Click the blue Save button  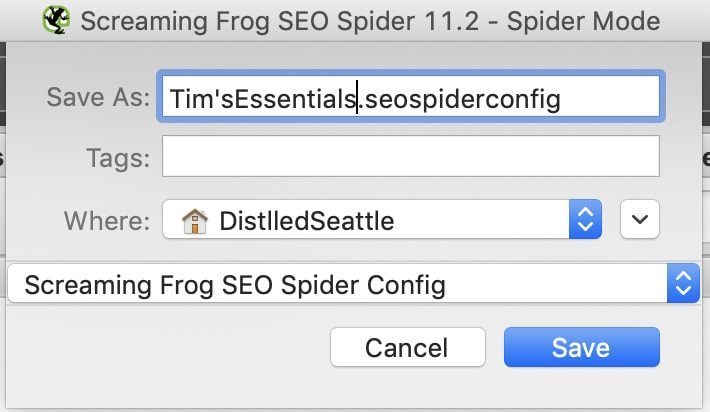581,347
